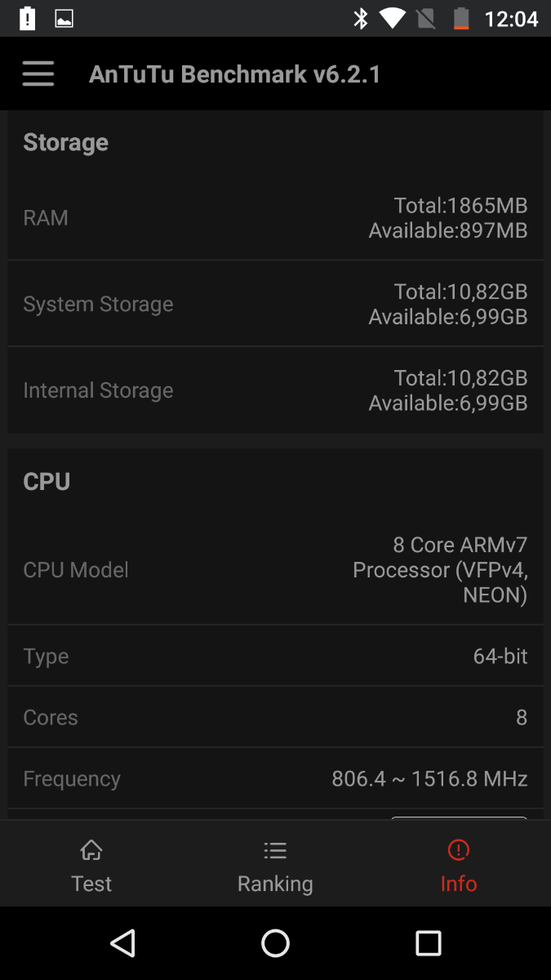Open the hamburger menu
The height and width of the screenshot is (980, 551).
point(38,74)
